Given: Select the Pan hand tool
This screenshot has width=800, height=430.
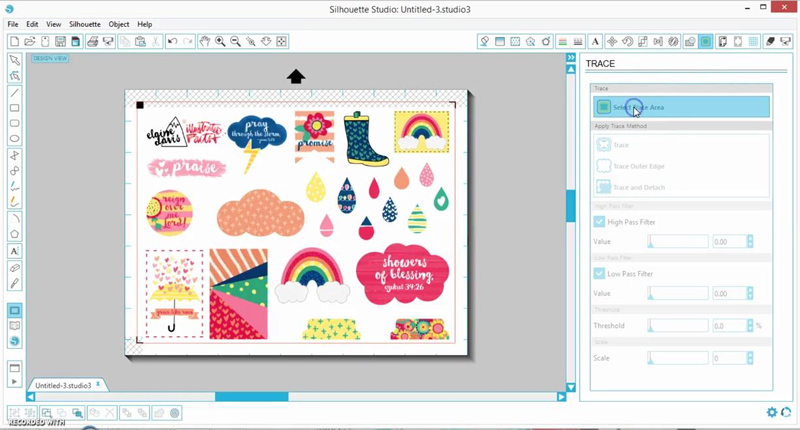Looking at the screenshot, I should point(205,41).
